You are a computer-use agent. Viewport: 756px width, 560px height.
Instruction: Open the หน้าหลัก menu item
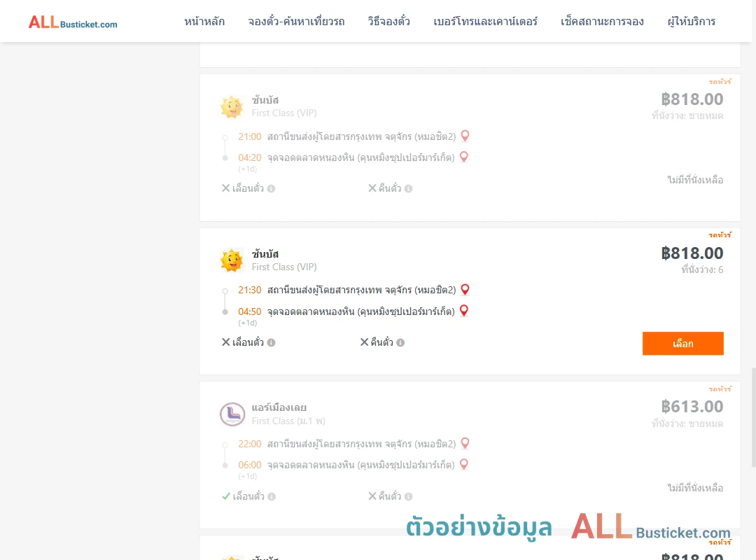(204, 21)
